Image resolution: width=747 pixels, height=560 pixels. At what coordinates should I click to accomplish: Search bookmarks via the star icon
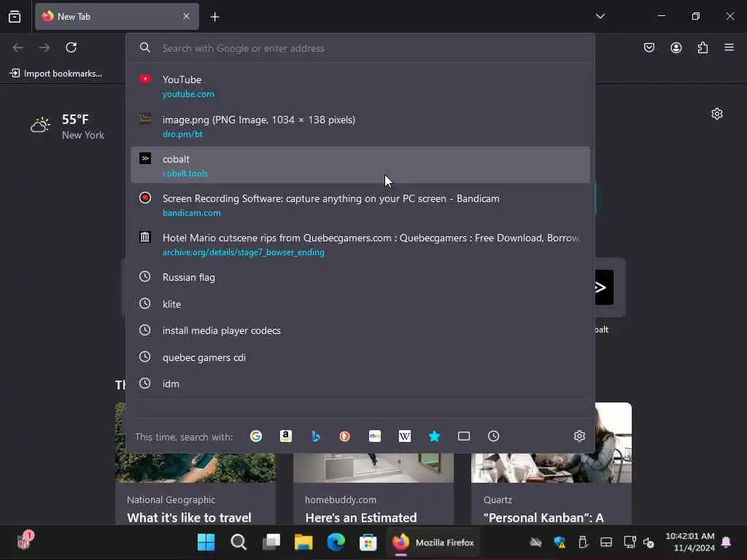coord(435,436)
